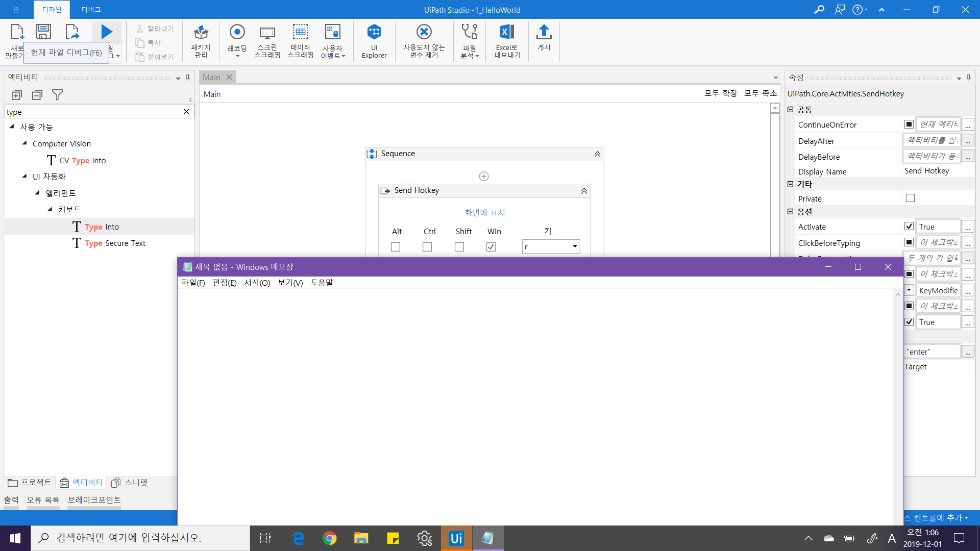Collapse the Send Hotkey activity
980x551 pixels.
coord(584,191)
